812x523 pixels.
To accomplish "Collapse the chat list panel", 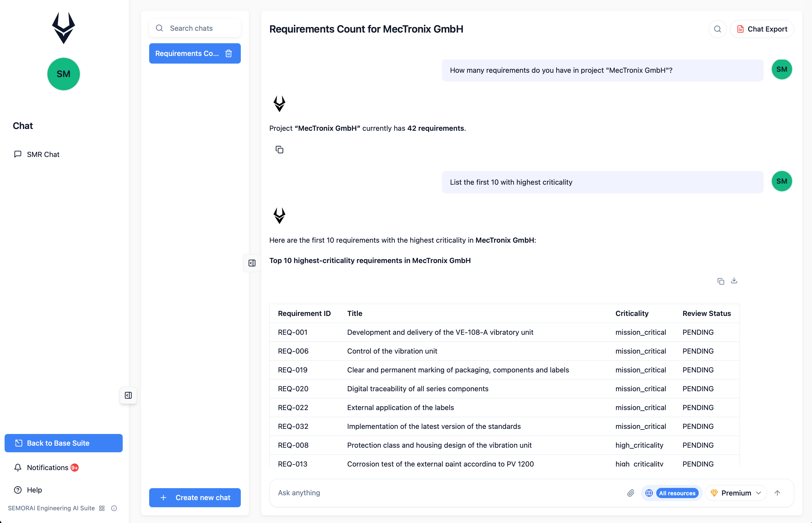I will tap(252, 263).
